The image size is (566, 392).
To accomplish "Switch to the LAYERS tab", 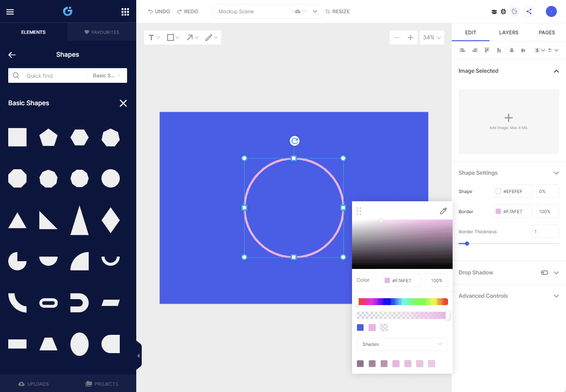I will click(x=508, y=32).
